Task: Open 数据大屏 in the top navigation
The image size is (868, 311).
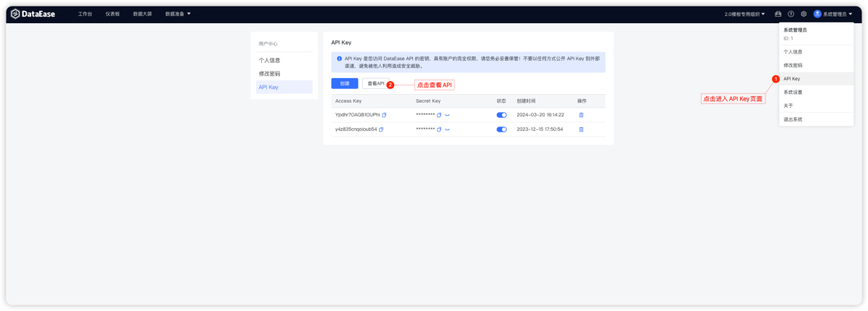Action: (142, 14)
